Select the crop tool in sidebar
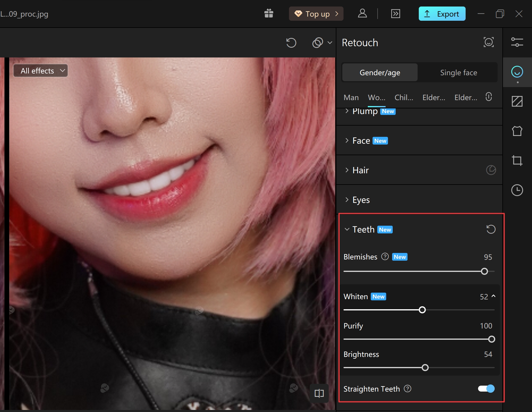 coord(517,161)
